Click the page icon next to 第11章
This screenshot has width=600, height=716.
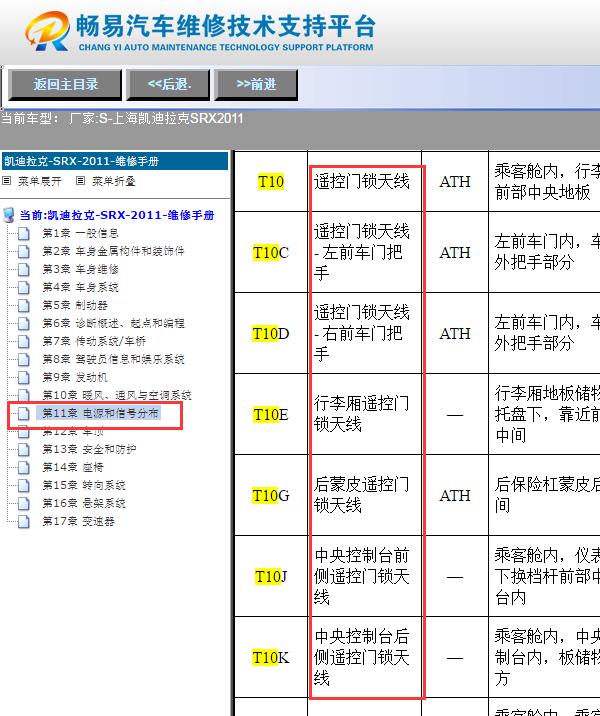coord(24,413)
